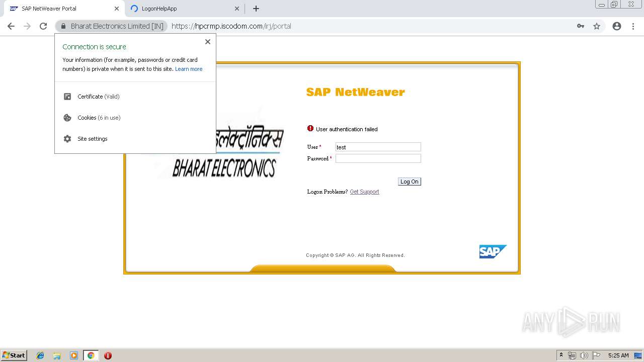Close the SAP NetWeaver Portal tab
The image size is (644, 362).
click(x=117, y=9)
